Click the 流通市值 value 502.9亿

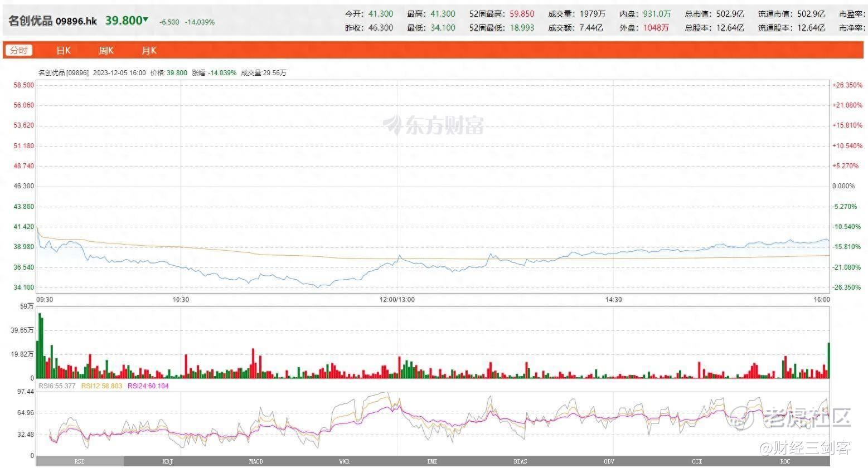point(811,14)
